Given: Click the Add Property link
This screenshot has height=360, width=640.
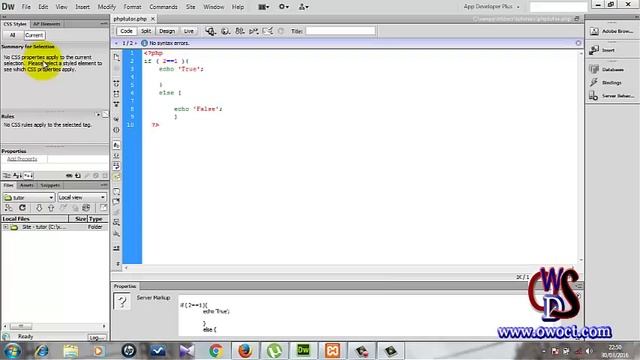Looking at the screenshot, I should click(x=22, y=159).
